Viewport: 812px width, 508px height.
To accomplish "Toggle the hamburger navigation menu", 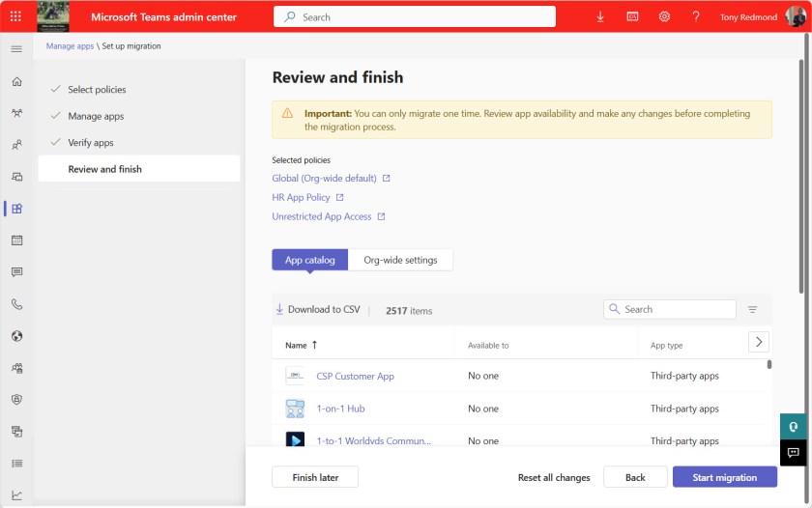I will 16,49.
